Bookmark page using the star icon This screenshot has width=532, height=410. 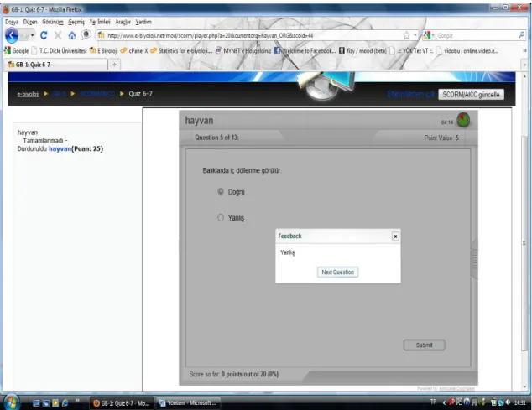(x=406, y=35)
